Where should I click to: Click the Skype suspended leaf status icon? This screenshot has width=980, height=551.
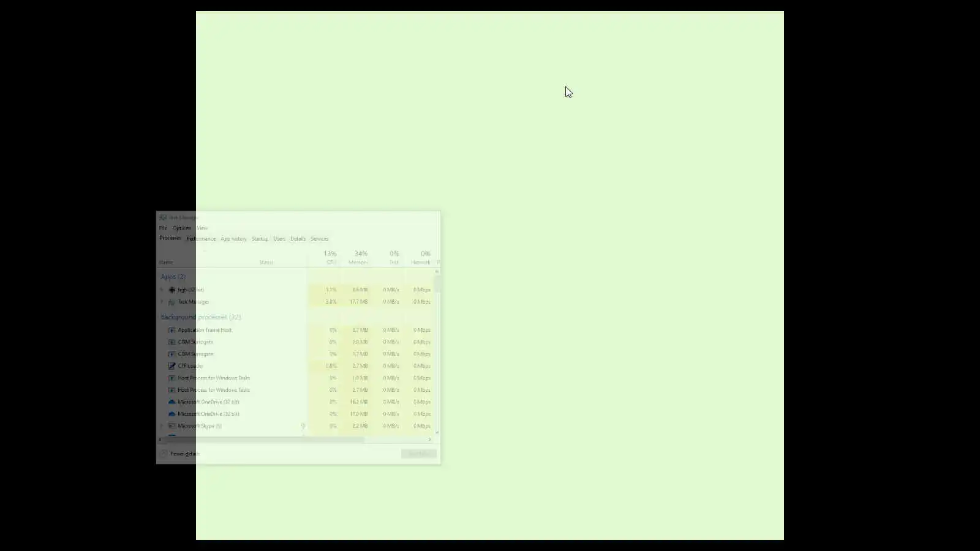tap(303, 426)
